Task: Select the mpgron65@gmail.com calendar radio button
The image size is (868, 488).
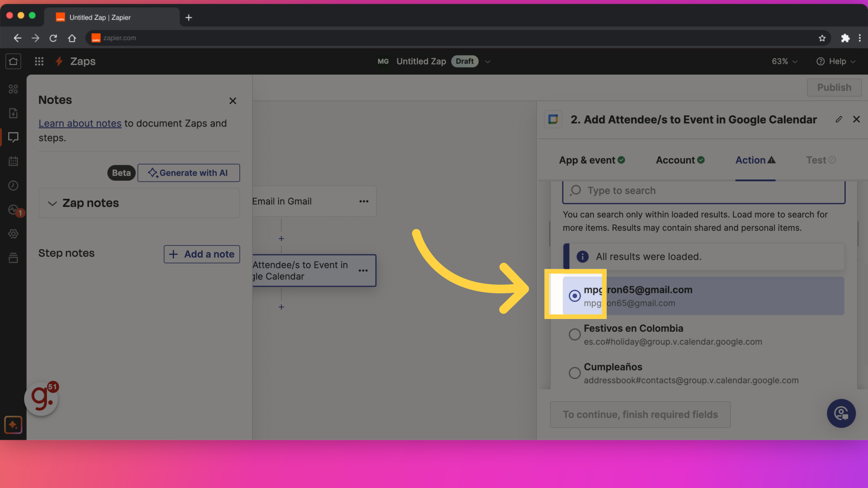Action: pyautogui.click(x=574, y=296)
